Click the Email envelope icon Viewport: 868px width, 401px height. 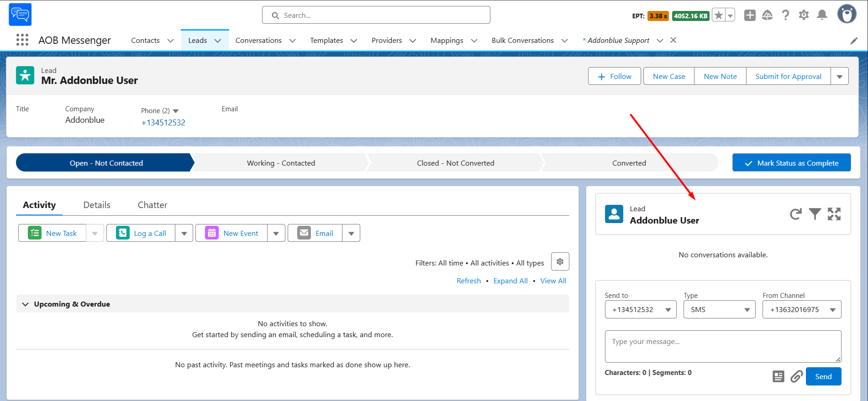304,233
